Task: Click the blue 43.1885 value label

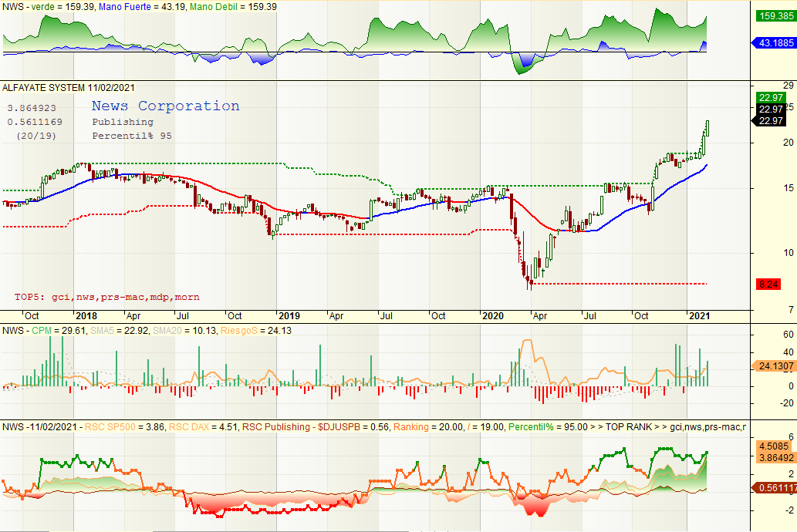Action: 774,42
